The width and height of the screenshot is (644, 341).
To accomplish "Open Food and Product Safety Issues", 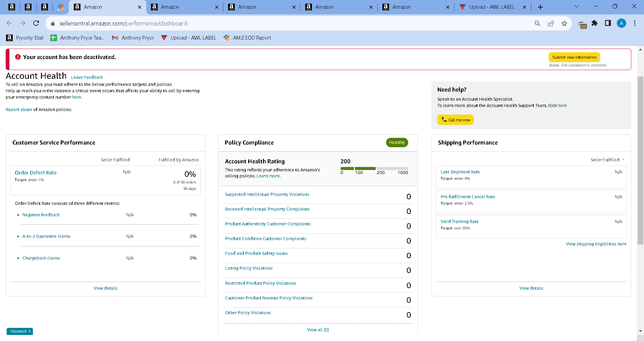I will pos(256,253).
